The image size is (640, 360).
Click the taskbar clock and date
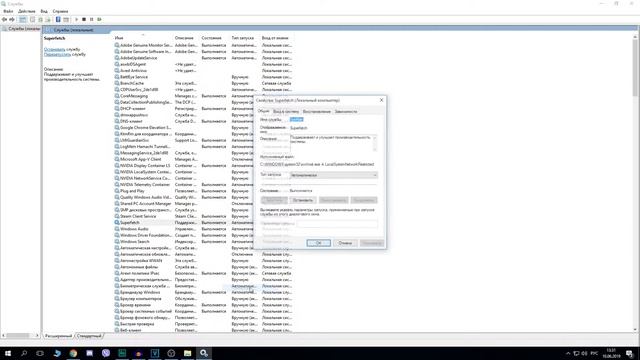611,353
